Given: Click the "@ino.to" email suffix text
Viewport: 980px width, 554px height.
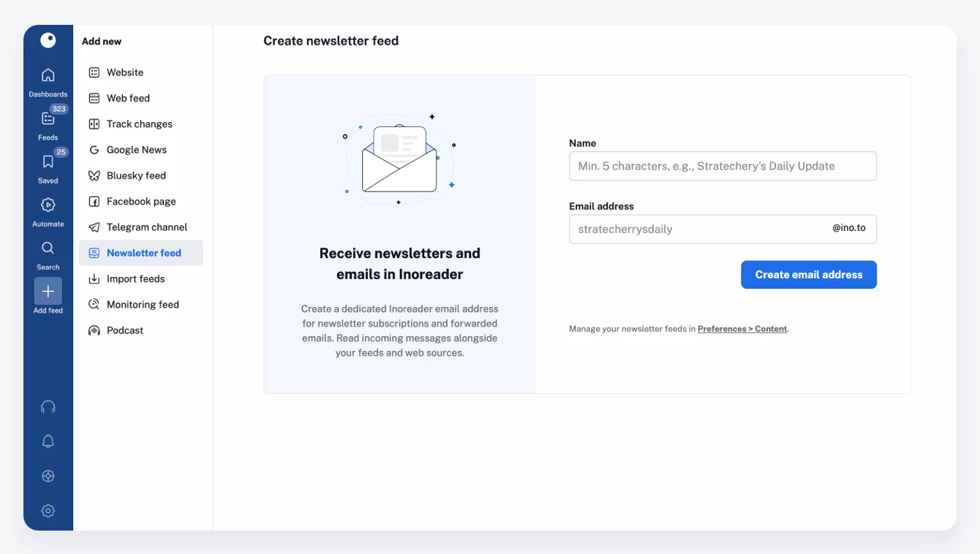Looking at the screenshot, I should pyautogui.click(x=849, y=228).
